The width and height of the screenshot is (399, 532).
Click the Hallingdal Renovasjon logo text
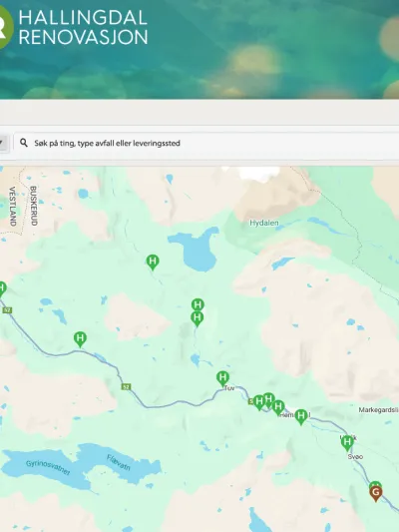83,28
